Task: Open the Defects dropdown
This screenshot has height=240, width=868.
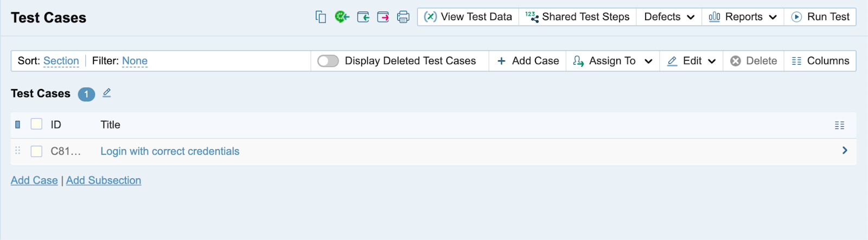Action: [x=669, y=17]
